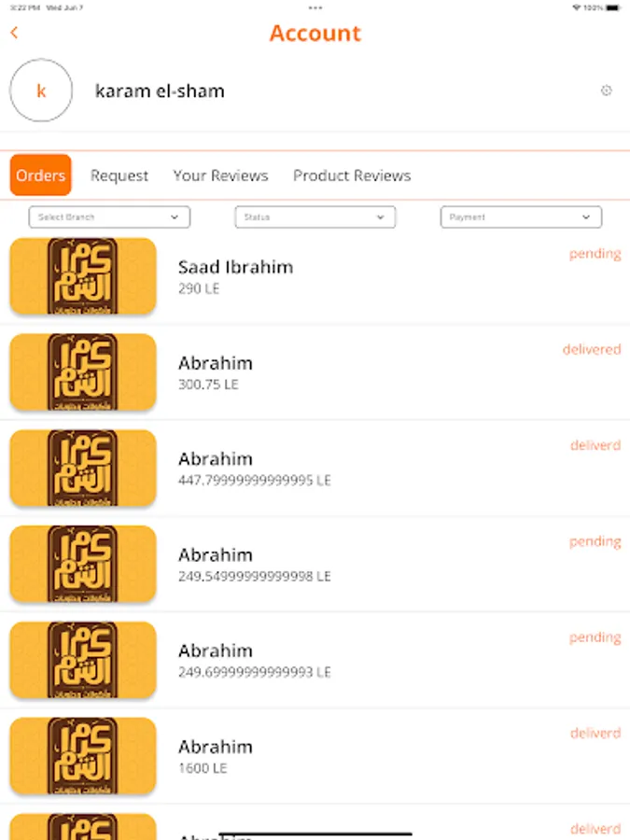Go back using the orange arrow

click(14, 33)
